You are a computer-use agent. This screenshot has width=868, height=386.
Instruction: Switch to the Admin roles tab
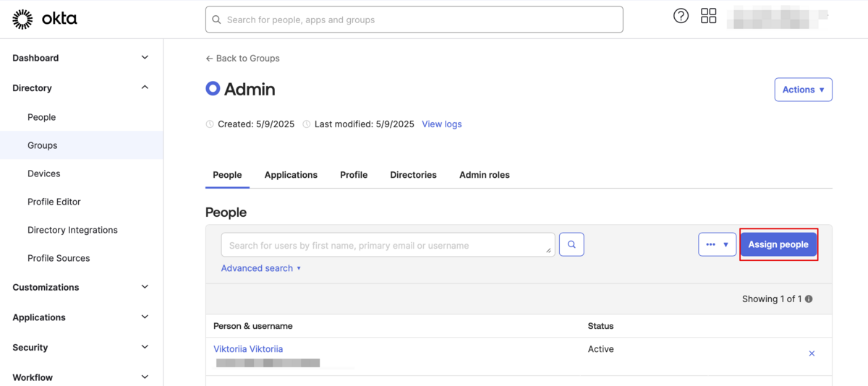(484, 175)
